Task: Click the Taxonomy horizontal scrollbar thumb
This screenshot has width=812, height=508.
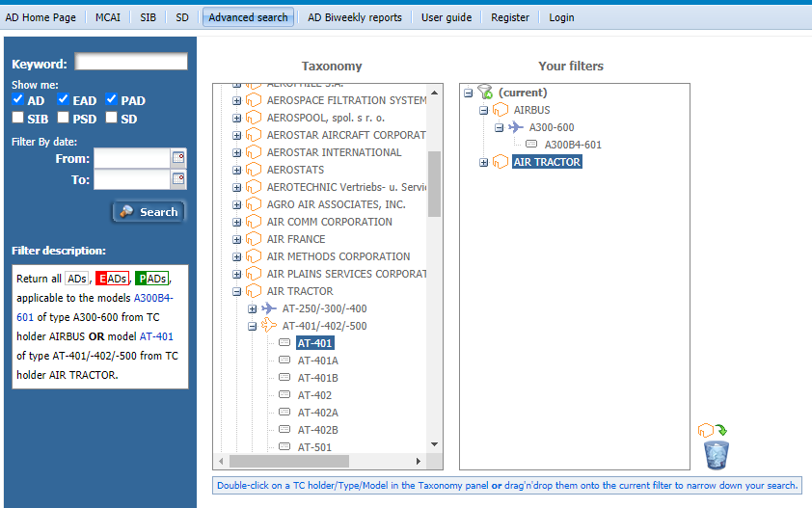Action: pyautogui.click(x=289, y=461)
